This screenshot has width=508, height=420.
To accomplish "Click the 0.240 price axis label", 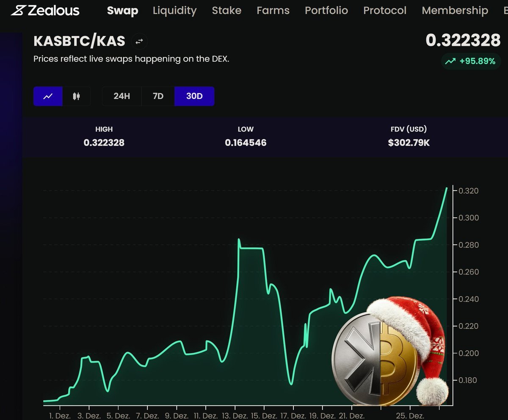I will (x=469, y=299).
